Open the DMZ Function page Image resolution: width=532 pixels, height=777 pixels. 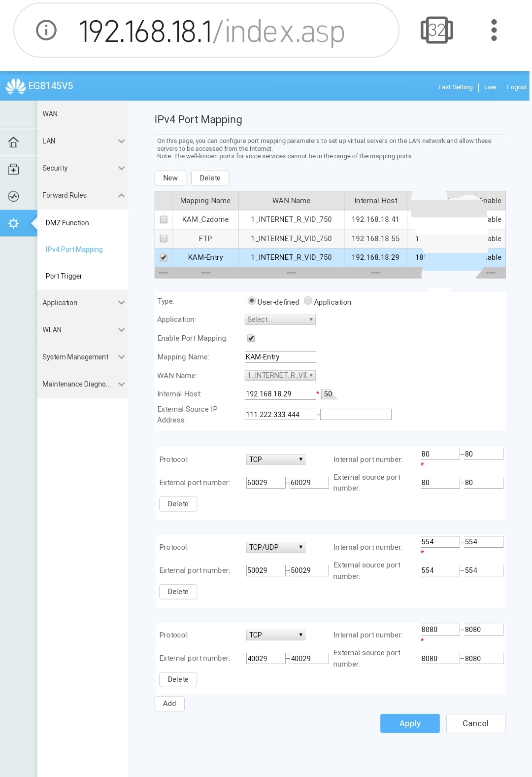coord(67,223)
